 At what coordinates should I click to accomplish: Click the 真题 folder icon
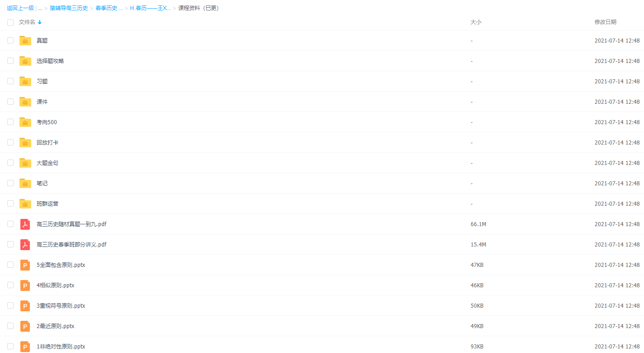25,40
